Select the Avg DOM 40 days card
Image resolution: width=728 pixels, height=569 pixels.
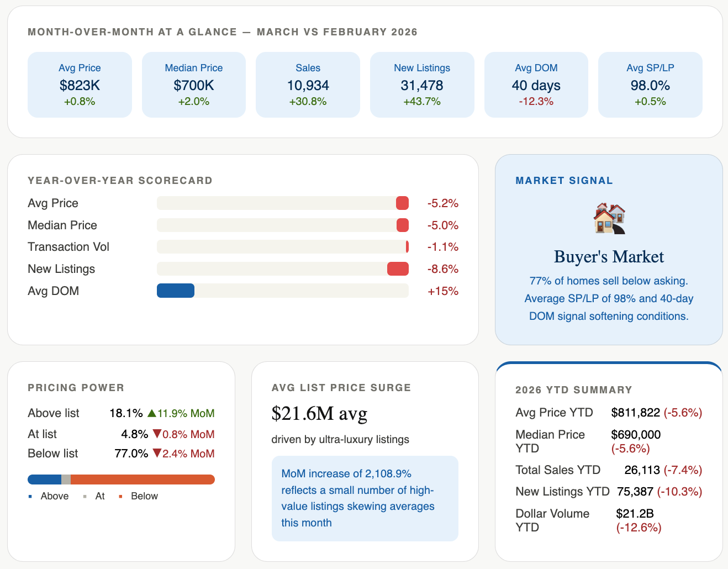pos(536,85)
